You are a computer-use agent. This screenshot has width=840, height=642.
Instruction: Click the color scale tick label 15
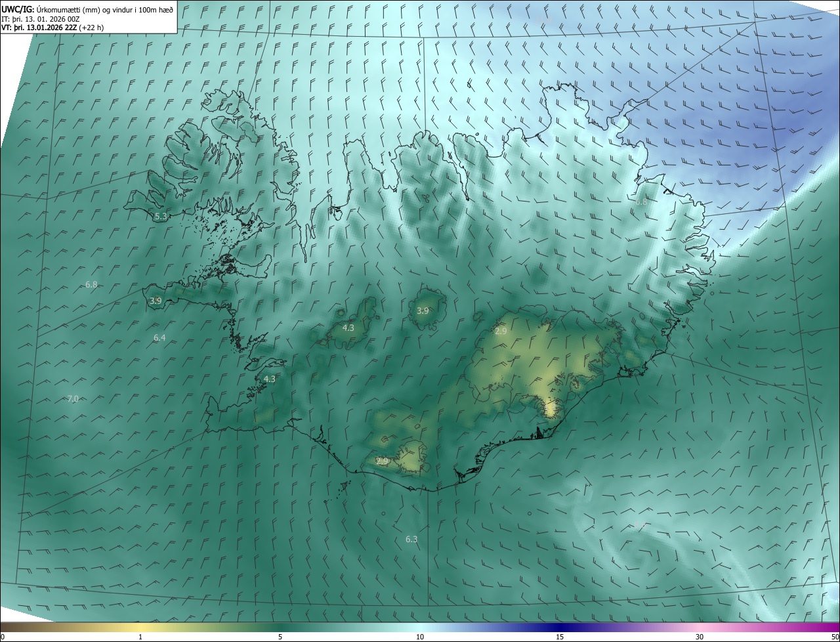(x=560, y=637)
